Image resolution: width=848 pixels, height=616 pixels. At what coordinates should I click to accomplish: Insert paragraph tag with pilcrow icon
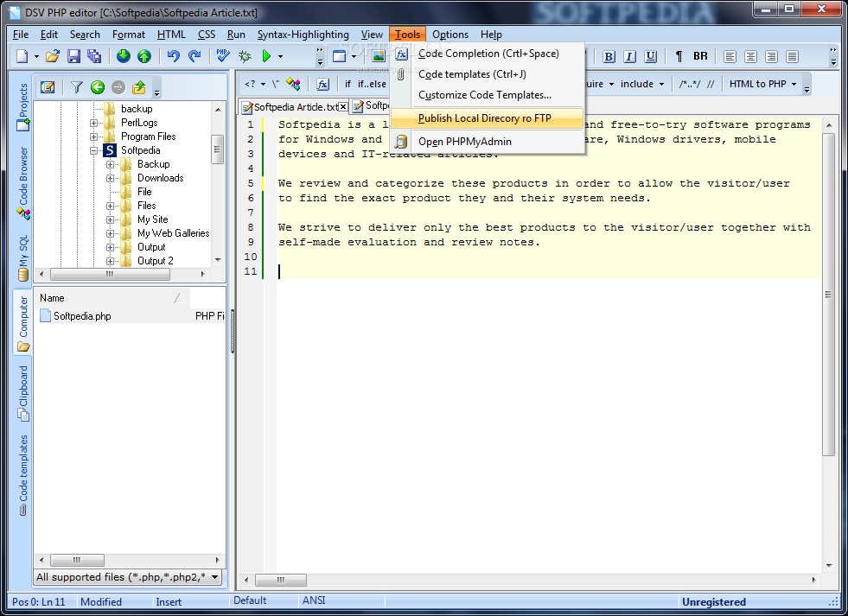(679, 56)
